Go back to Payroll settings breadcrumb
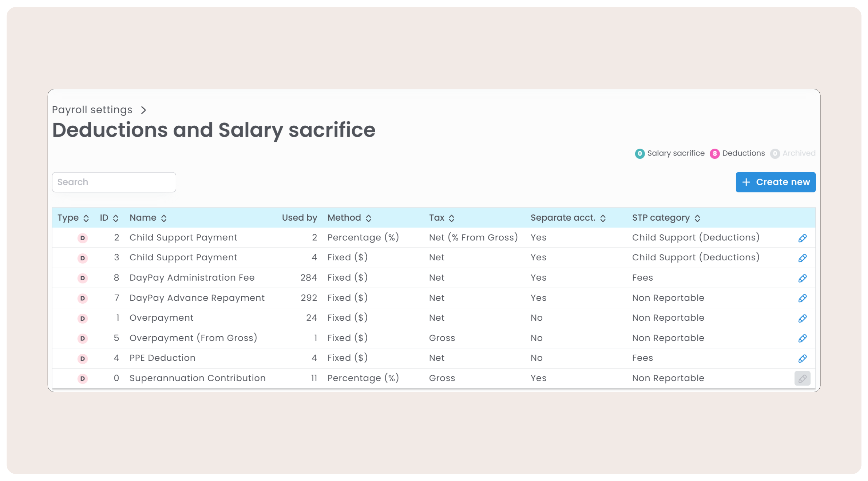Viewport: 868px width, 481px height. click(x=92, y=110)
